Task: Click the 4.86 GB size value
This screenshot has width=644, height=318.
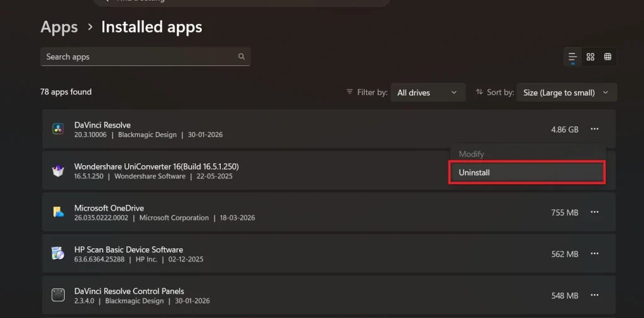Action: click(x=565, y=129)
